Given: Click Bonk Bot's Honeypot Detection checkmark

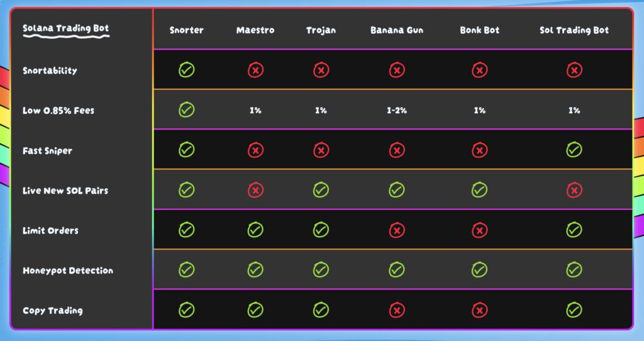Looking at the screenshot, I should click(x=479, y=270).
